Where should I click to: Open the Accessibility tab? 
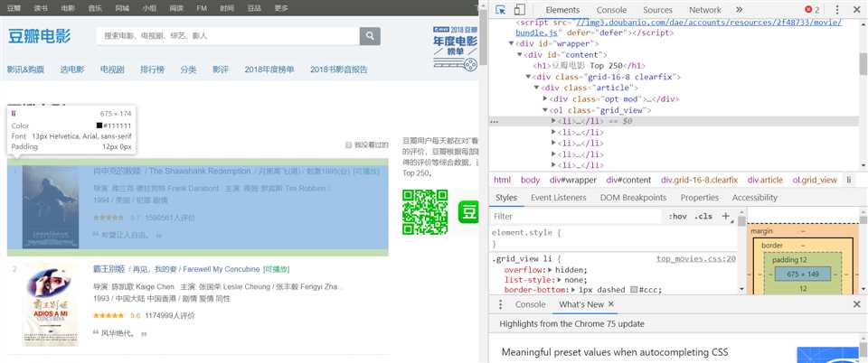coord(754,197)
